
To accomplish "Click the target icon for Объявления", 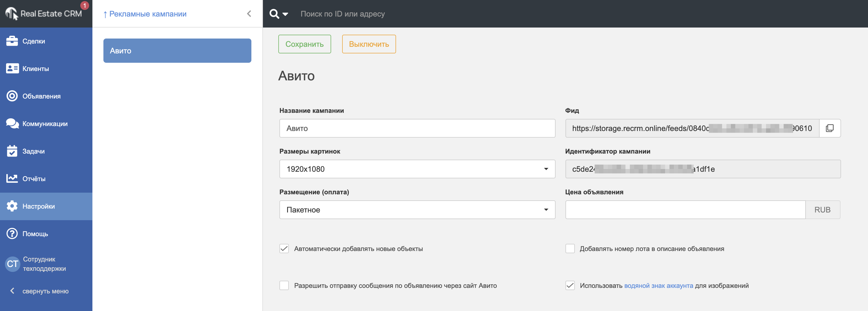I will click(12, 96).
